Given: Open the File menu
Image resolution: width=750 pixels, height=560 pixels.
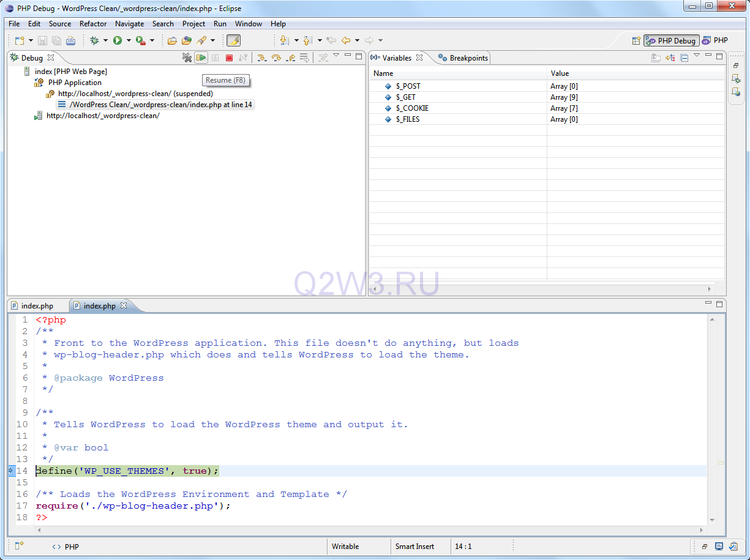Looking at the screenshot, I should click(x=14, y=24).
